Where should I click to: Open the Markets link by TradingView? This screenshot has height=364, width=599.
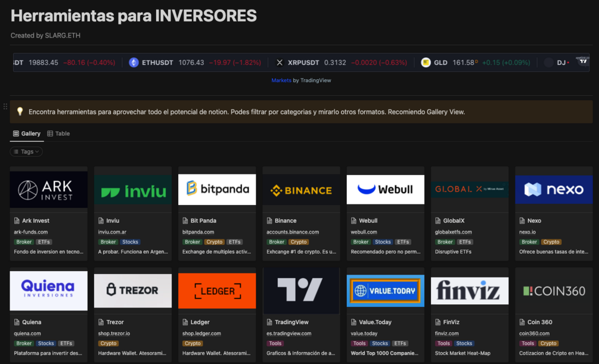281,80
